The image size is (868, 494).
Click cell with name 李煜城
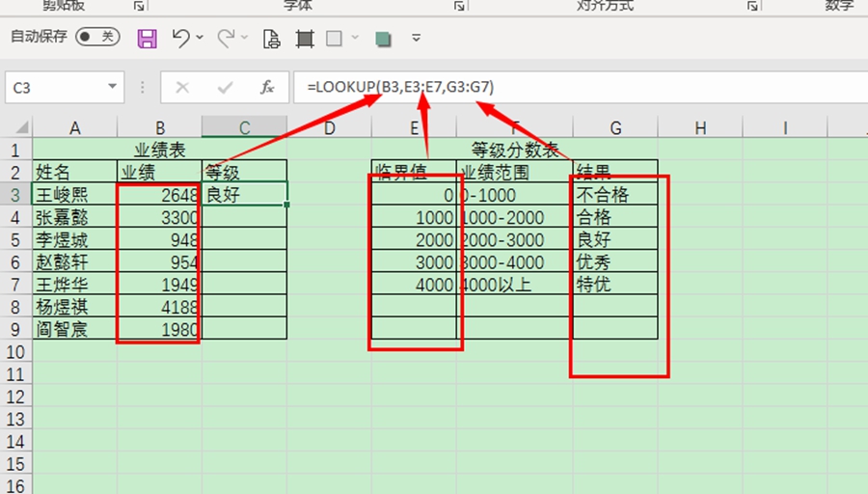click(x=74, y=239)
